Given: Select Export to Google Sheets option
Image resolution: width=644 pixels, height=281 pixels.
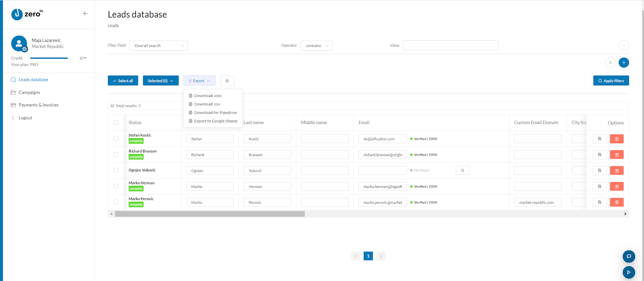Looking at the screenshot, I should click(x=213, y=121).
